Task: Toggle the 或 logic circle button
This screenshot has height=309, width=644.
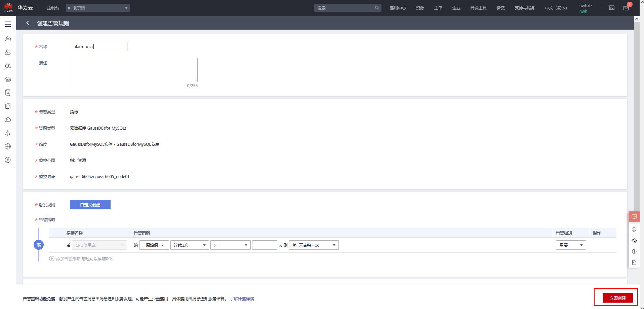Action: point(39,245)
